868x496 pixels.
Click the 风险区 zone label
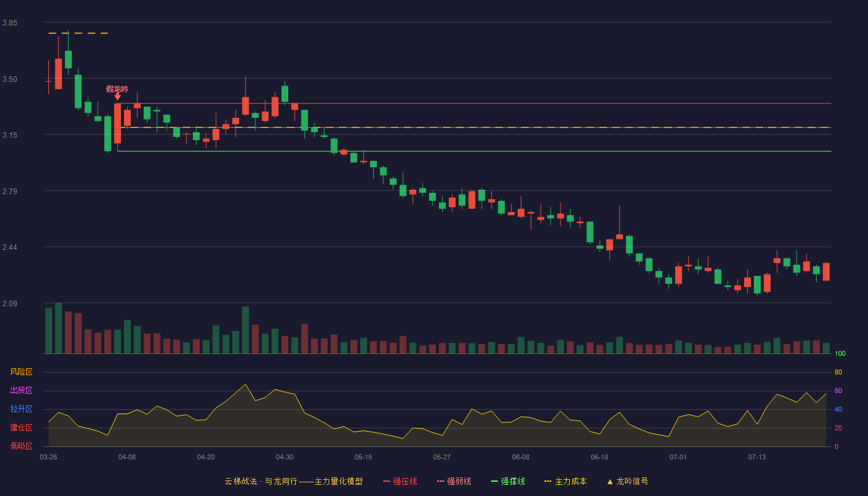[21, 372]
